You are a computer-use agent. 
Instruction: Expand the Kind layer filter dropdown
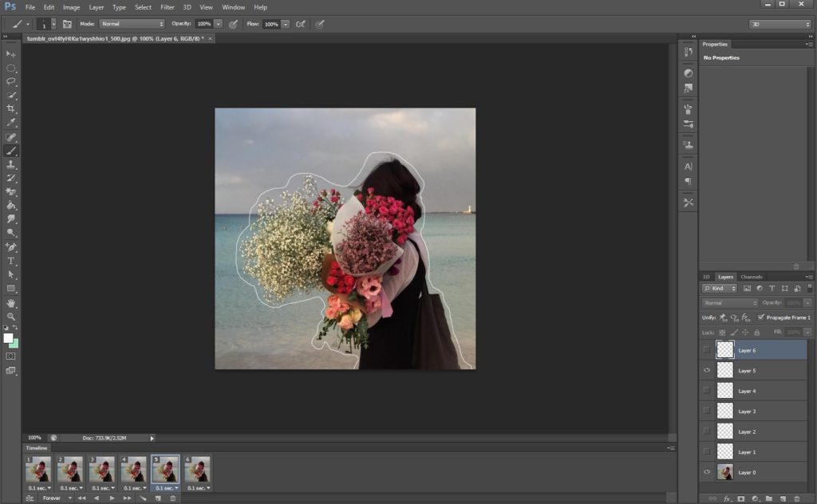(719, 288)
